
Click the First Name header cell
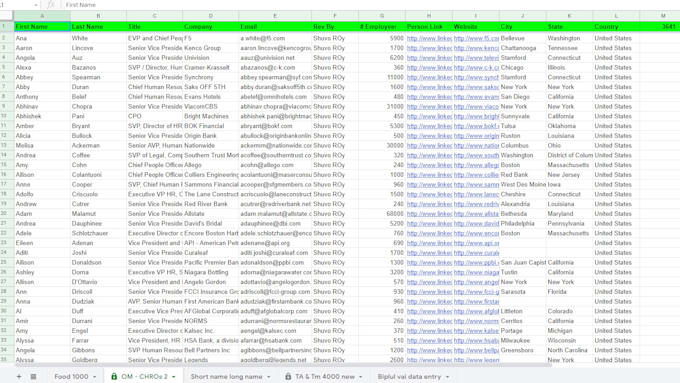[x=42, y=26]
